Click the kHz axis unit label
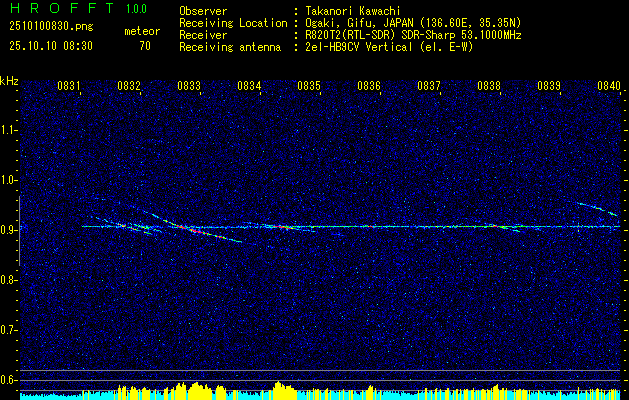 [9, 81]
